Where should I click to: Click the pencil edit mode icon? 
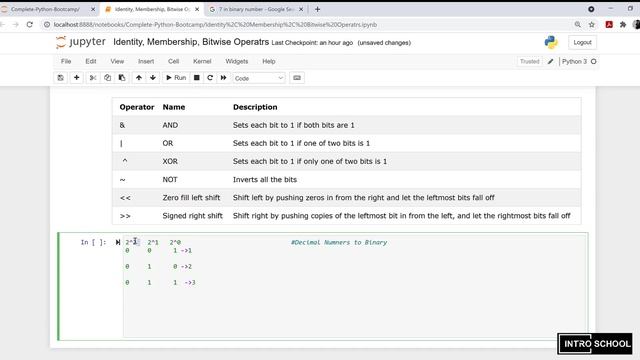550,61
